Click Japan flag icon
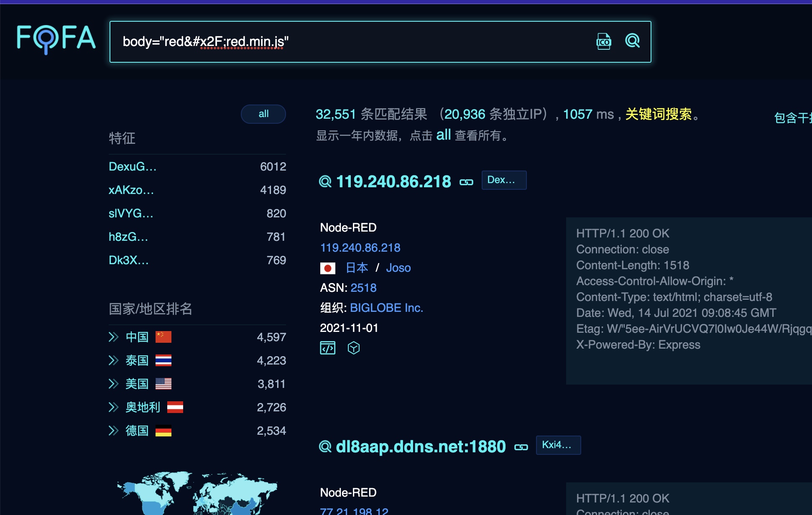The width and height of the screenshot is (812, 515). coord(327,268)
